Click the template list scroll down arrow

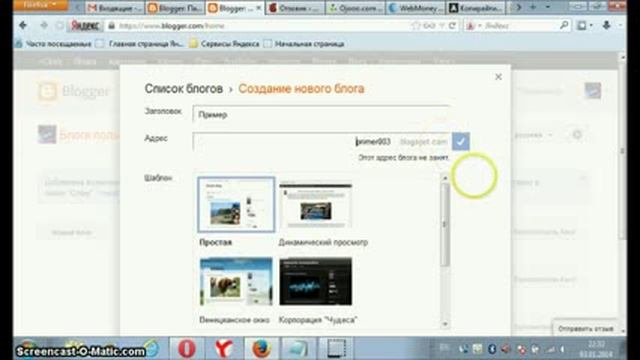(445, 324)
